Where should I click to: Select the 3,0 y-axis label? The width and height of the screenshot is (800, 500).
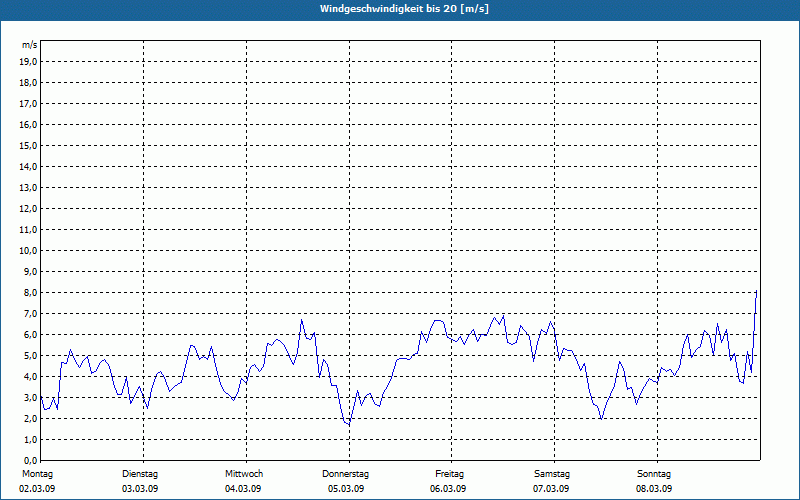pyautogui.click(x=30, y=397)
